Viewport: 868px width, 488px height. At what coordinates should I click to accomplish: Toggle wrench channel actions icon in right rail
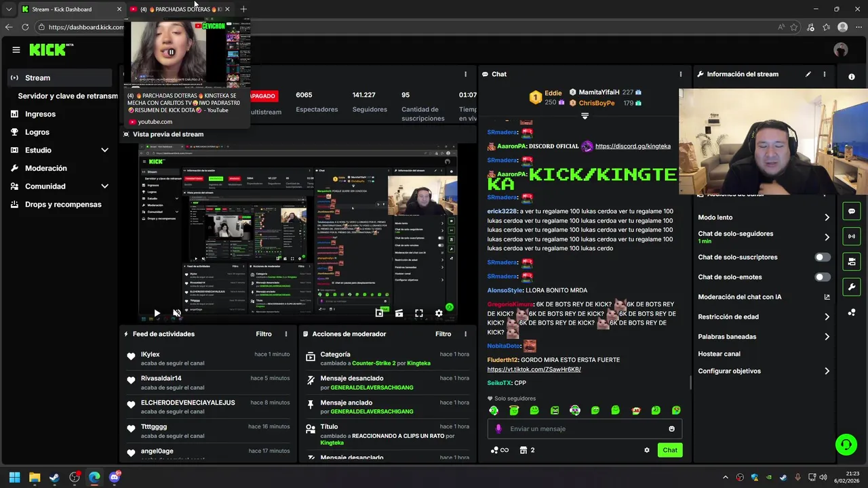[852, 287]
